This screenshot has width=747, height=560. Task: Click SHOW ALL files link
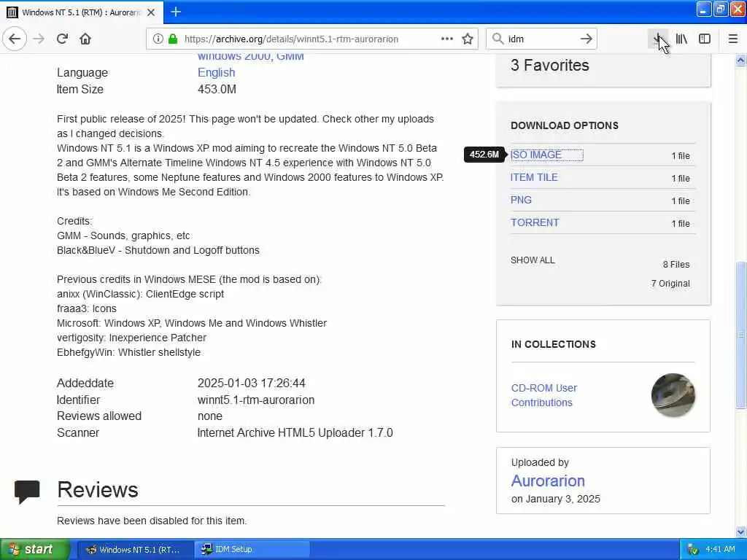pos(533,260)
